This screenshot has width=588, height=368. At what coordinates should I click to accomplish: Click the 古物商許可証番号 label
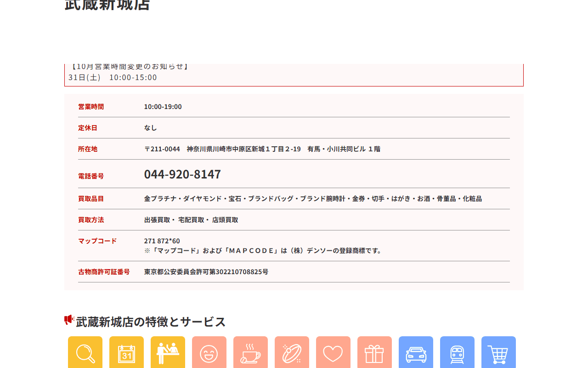point(104,272)
